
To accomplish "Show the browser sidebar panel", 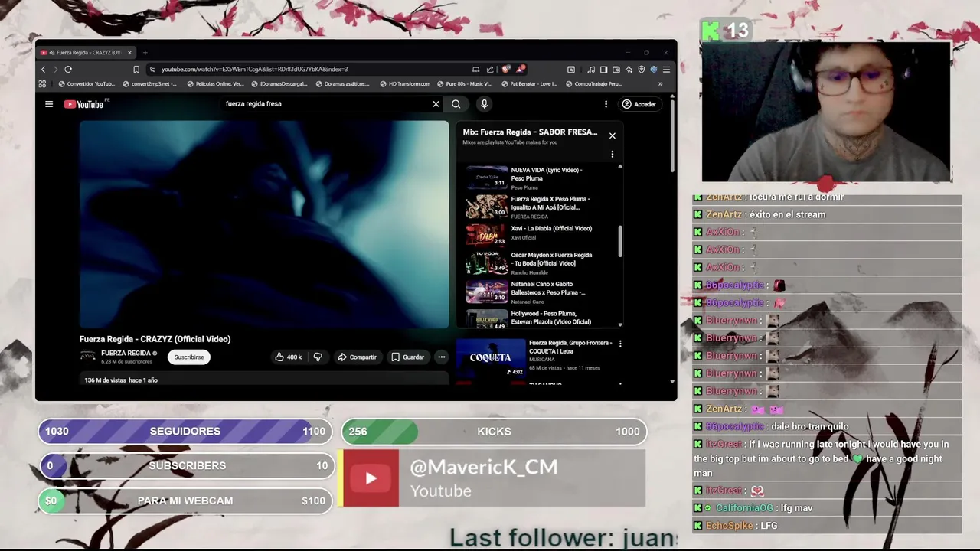I will (603, 69).
